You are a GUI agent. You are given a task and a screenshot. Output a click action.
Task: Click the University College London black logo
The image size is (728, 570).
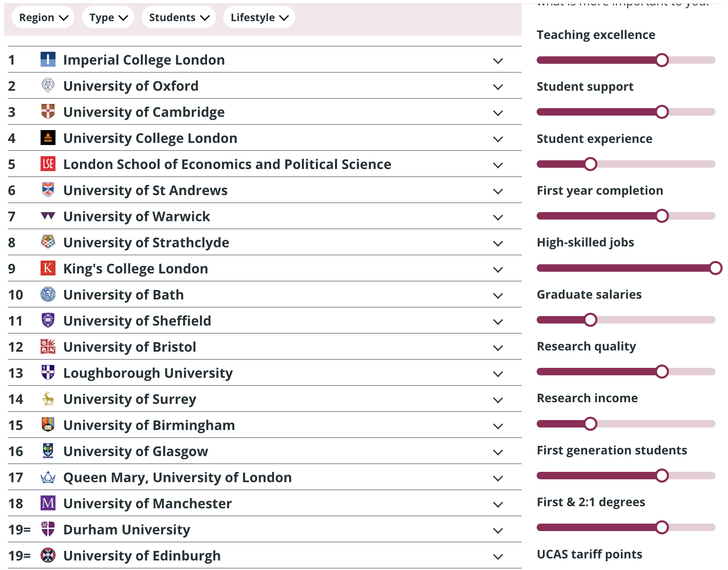pos(48,138)
